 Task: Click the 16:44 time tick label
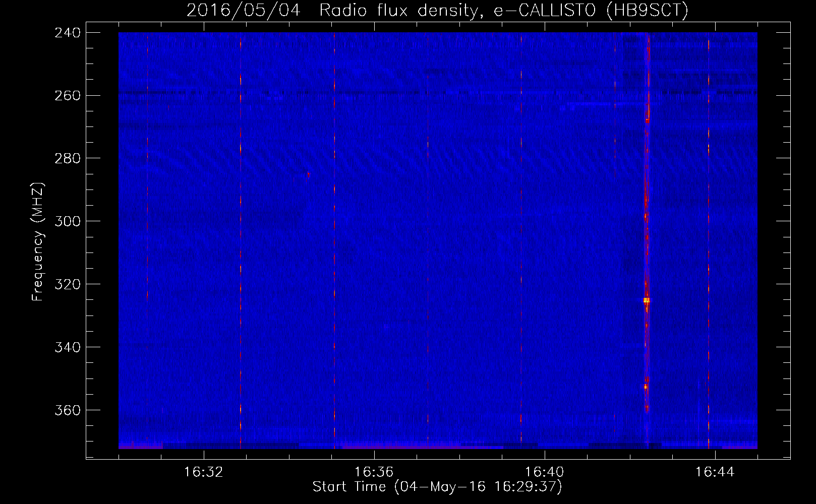(715, 472)
